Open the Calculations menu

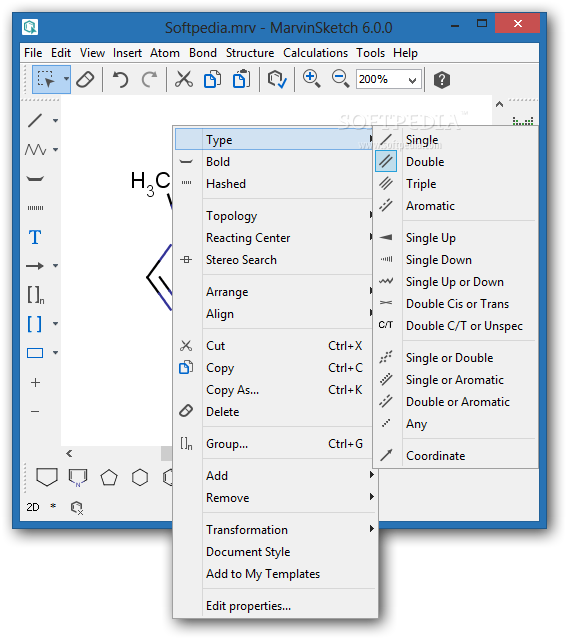coord(315,53)
